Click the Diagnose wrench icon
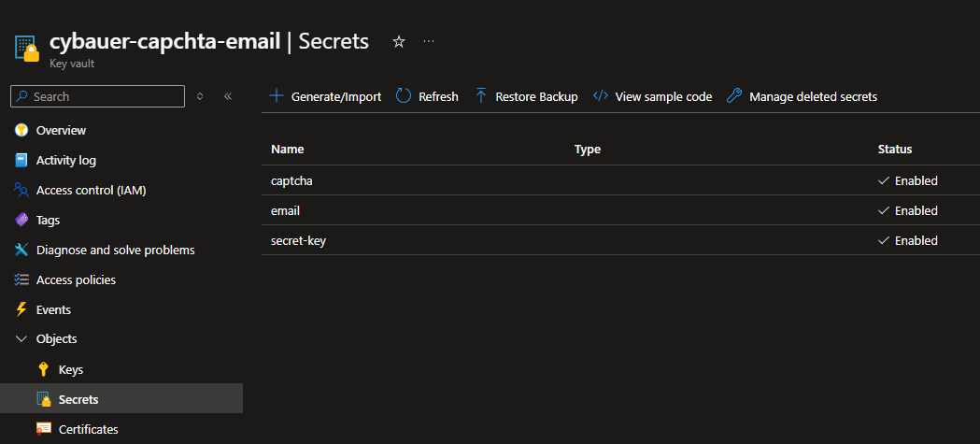The image size is (980, 444). coord(21,251)
